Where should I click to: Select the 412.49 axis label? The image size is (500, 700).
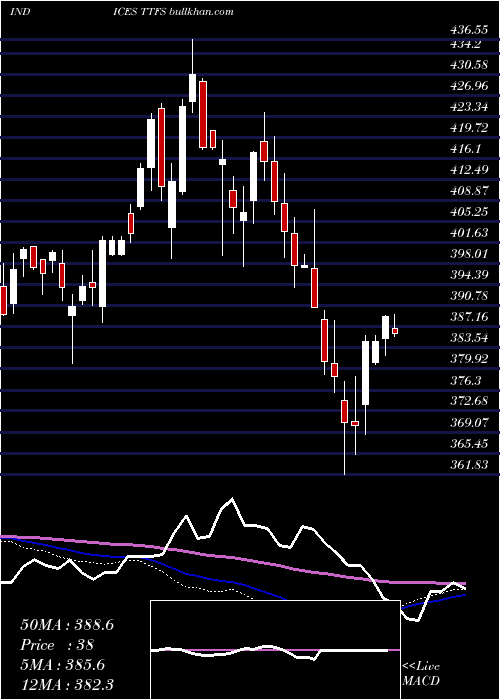[x=469, y=170]
